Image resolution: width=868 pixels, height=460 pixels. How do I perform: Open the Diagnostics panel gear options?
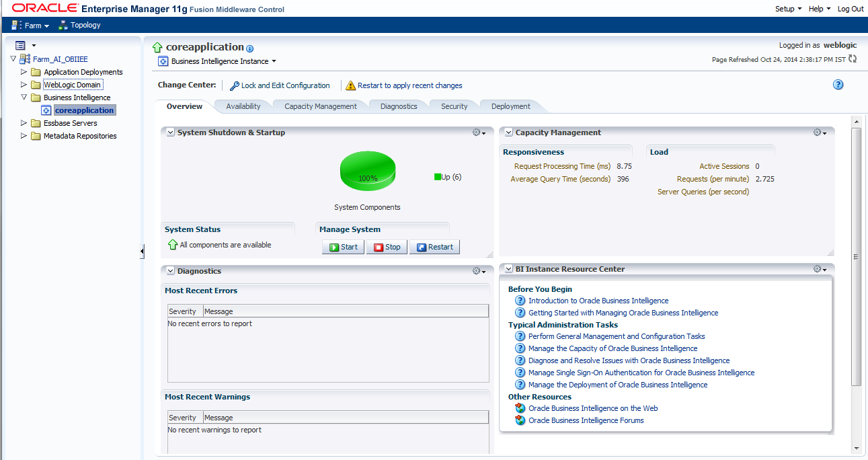point(479,271)
